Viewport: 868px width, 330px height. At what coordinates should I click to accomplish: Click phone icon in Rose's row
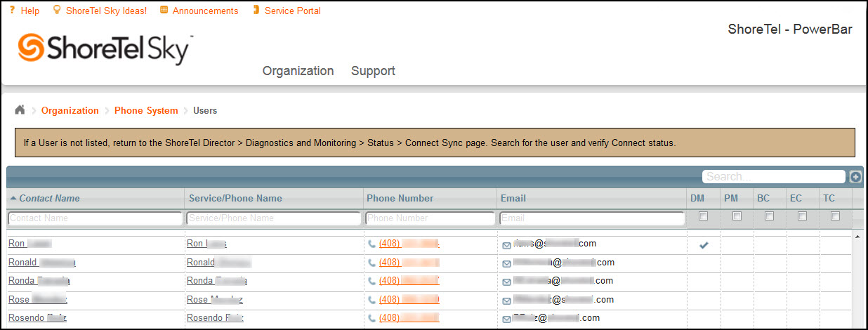click(x=372, y=300)
